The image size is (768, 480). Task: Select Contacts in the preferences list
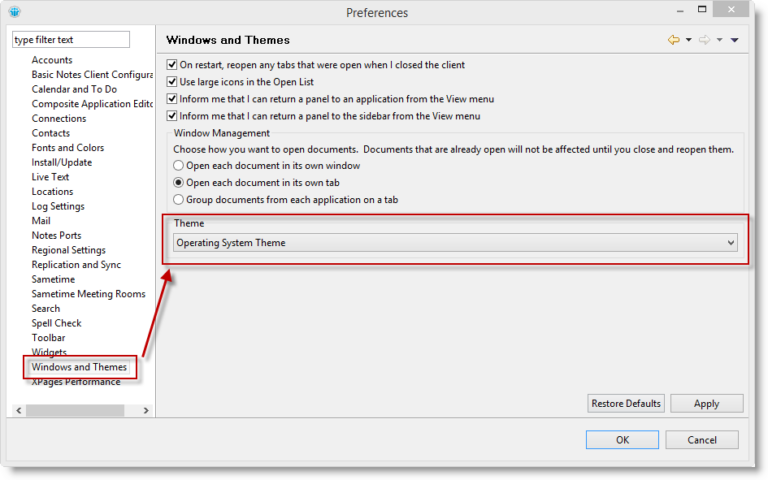51,133
